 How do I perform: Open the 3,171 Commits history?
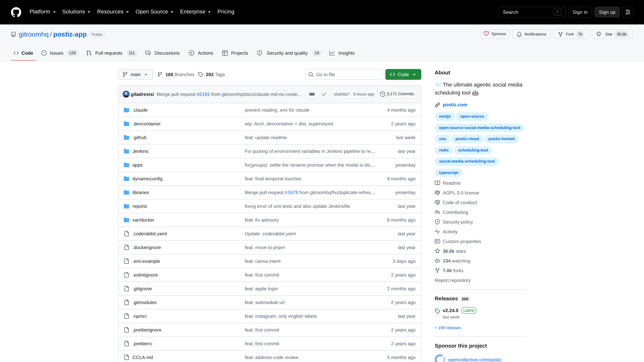point(397,94)
